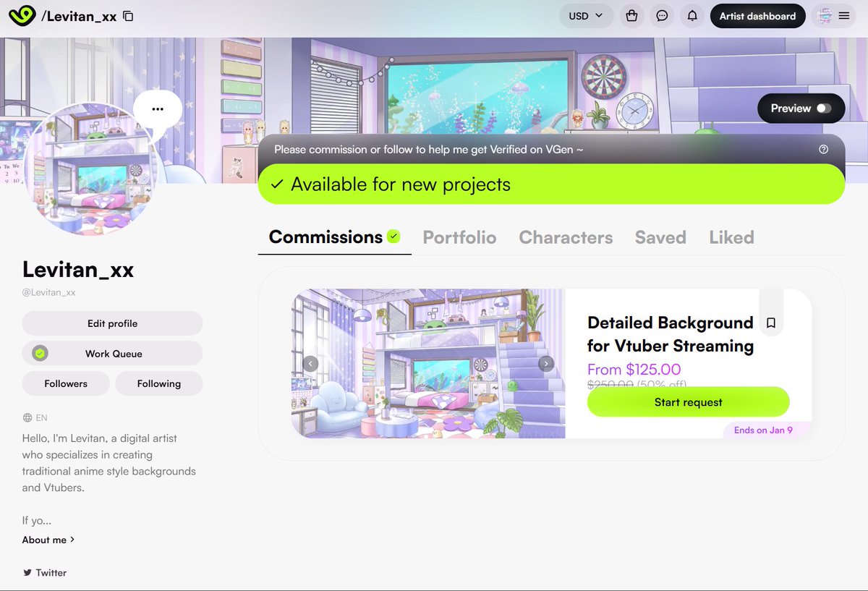
Task: Switch to the Saved tab
Action: coord(660,237)
